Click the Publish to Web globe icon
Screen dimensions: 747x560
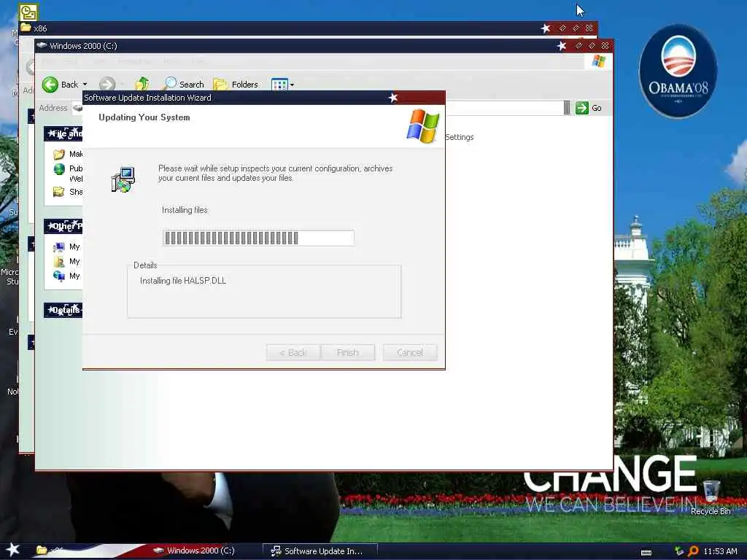[59, 169]
